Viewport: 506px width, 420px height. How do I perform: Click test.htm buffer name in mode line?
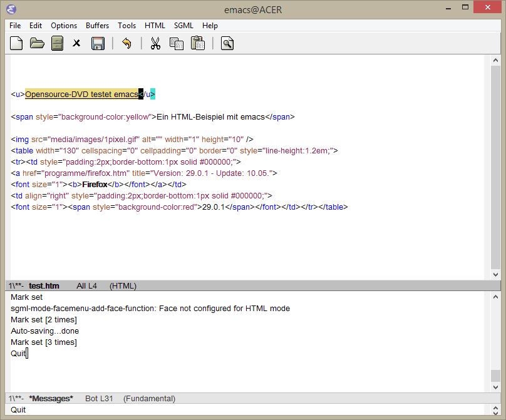point(44,286)
